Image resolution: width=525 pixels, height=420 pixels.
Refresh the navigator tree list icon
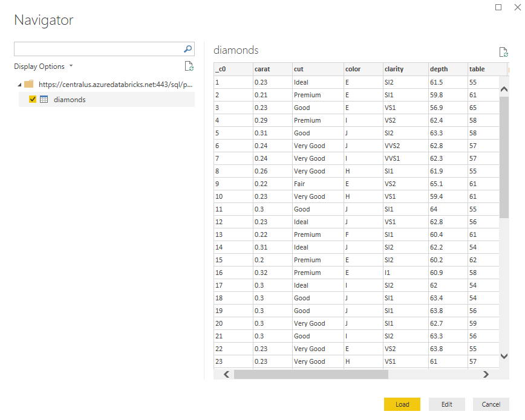189,66
